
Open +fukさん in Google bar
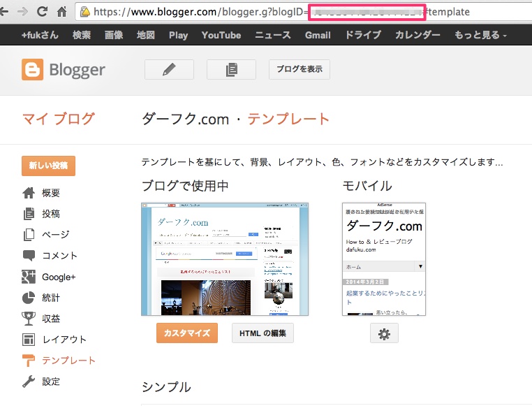pos(40,35)
